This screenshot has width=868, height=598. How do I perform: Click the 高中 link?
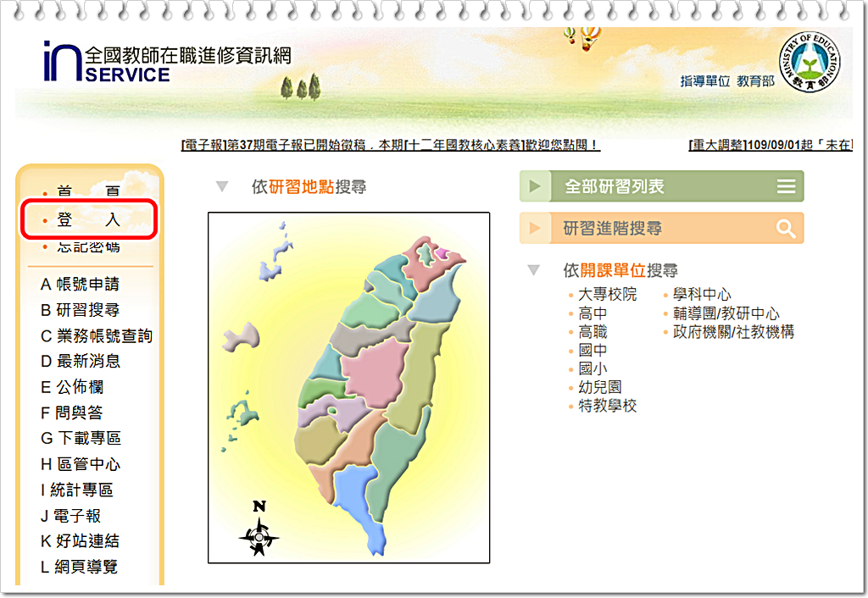[x=593, y=313]
